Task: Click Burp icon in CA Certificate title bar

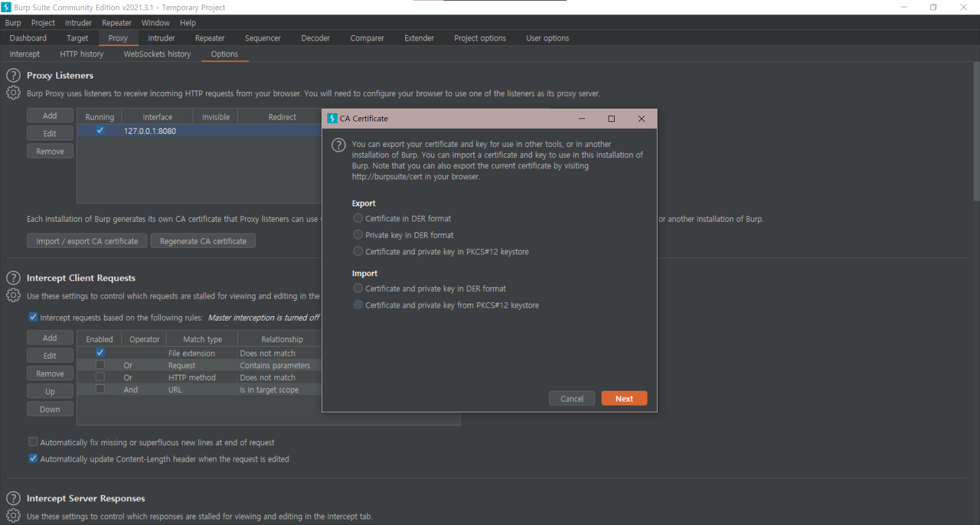Action: 332,119
